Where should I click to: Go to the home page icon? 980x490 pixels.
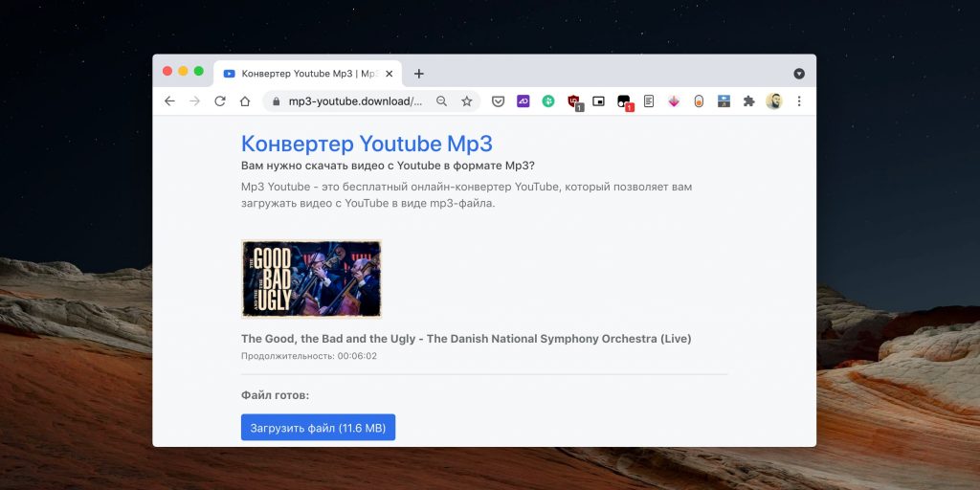pos(245,101)
